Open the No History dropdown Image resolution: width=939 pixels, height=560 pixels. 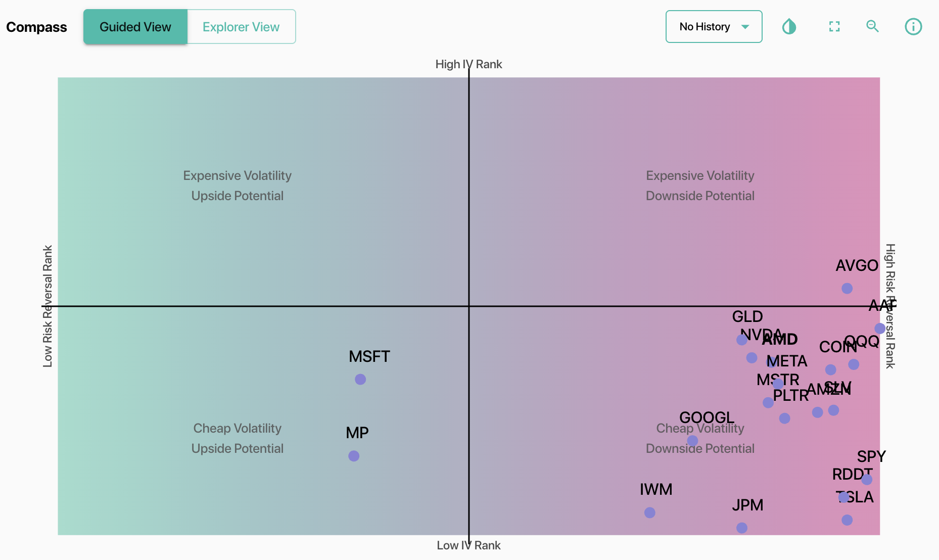[x=714, y=27]
